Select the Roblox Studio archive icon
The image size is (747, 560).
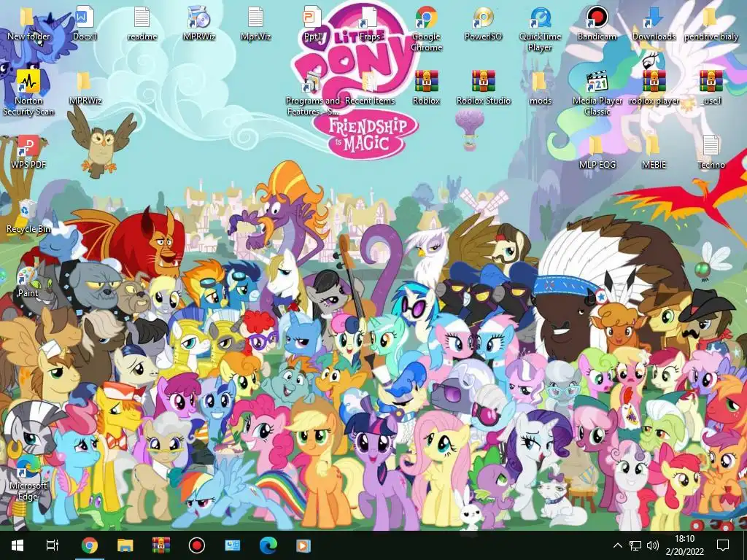click(x=483, y=88)
